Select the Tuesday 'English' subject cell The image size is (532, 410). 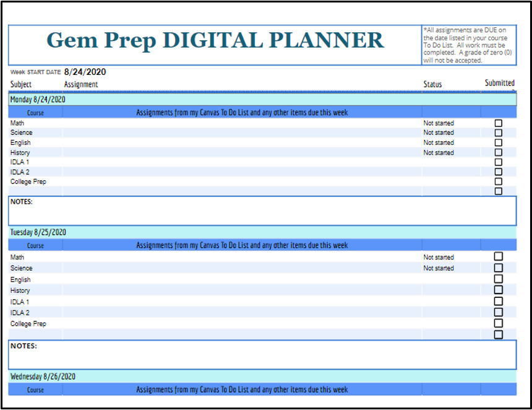click(35, 279)
